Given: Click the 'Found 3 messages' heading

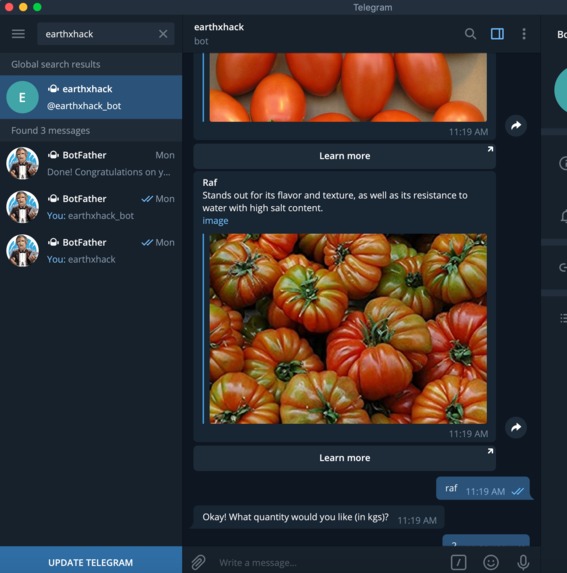Looking at the screenshot, I should (x=50, y=130).
